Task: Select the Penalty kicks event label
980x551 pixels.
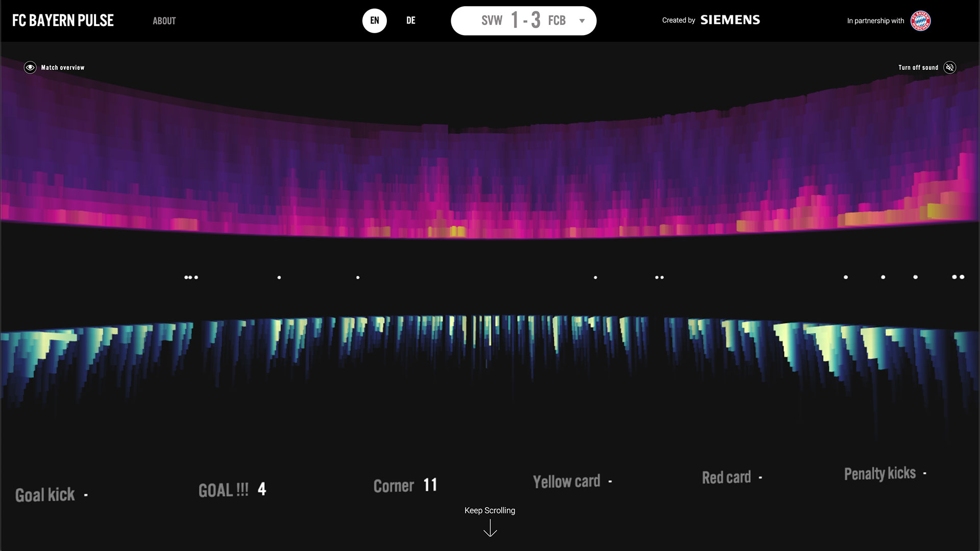Action: (880, 473)
